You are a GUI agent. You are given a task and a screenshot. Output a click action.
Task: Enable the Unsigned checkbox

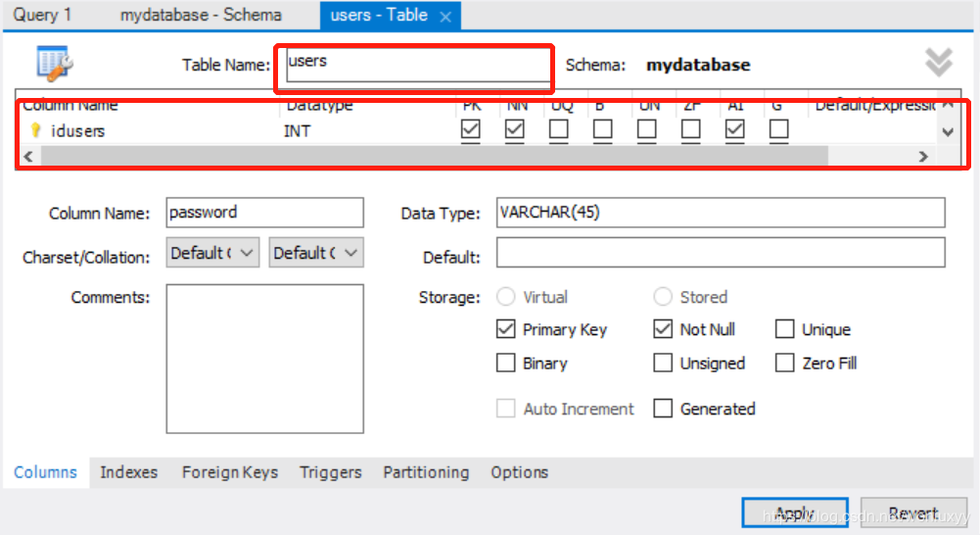[x=663, y=363]
